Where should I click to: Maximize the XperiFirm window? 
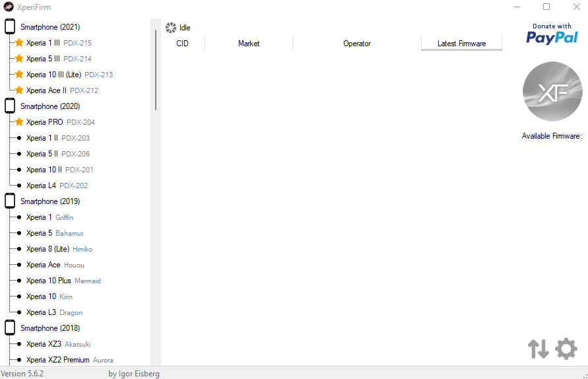point(546,7)
